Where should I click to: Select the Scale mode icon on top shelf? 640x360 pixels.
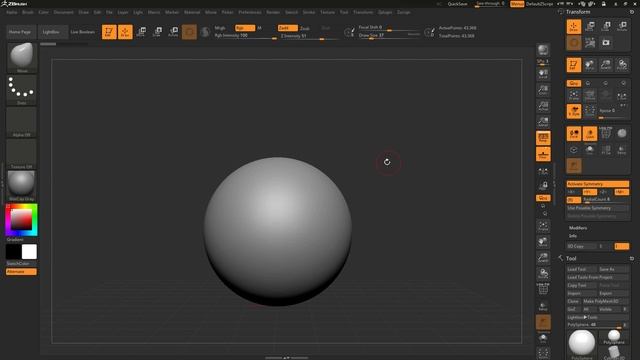[x=157, y=32]
